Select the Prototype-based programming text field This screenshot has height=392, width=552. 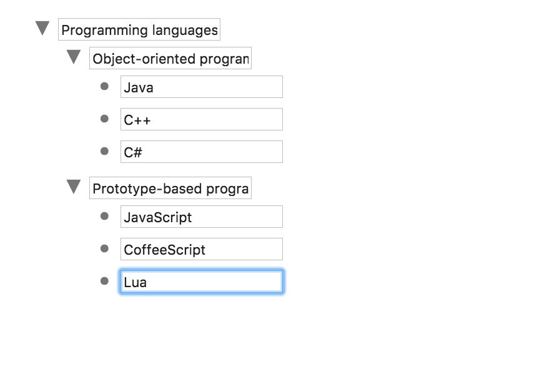[170, 188]
